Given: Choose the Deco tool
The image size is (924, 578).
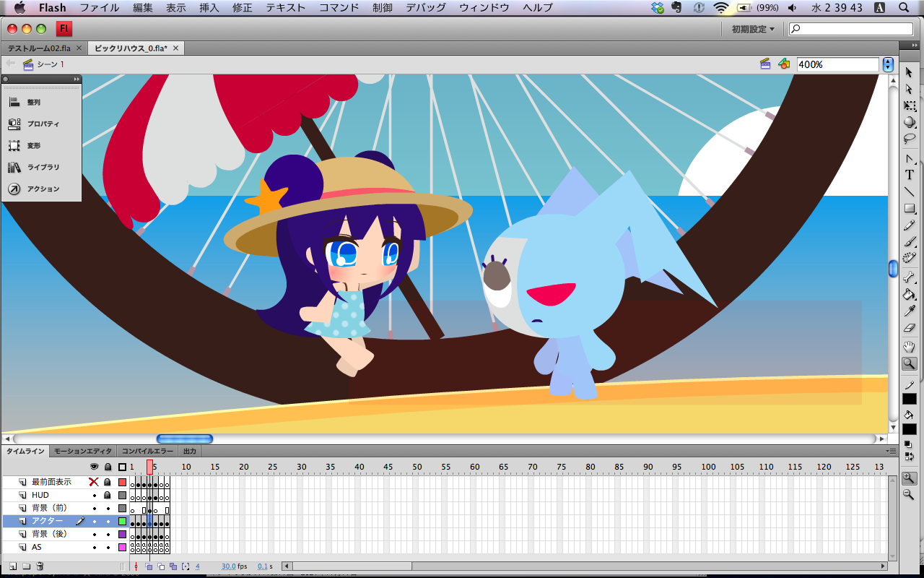Looking at the screenshot, I should (909, 258).
